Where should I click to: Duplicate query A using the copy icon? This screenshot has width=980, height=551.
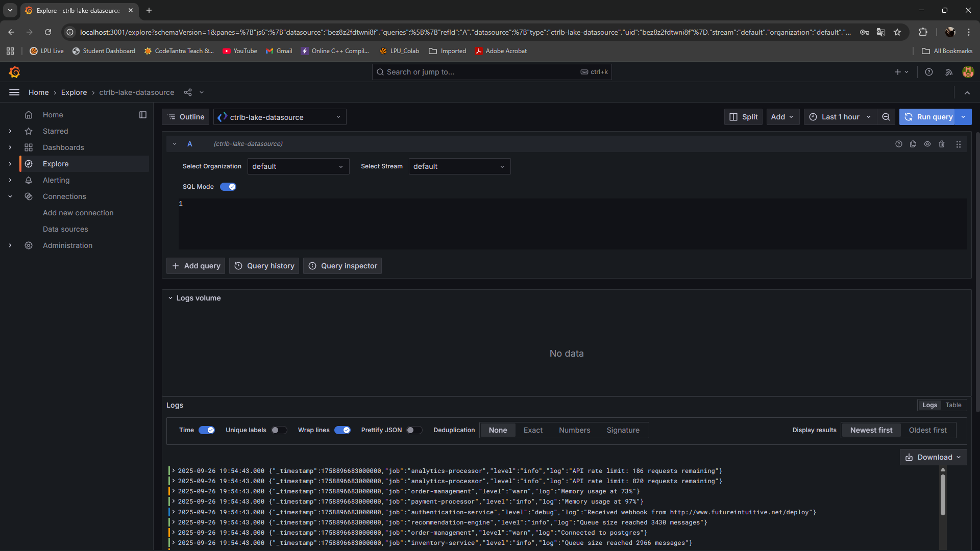coord(913,144)
